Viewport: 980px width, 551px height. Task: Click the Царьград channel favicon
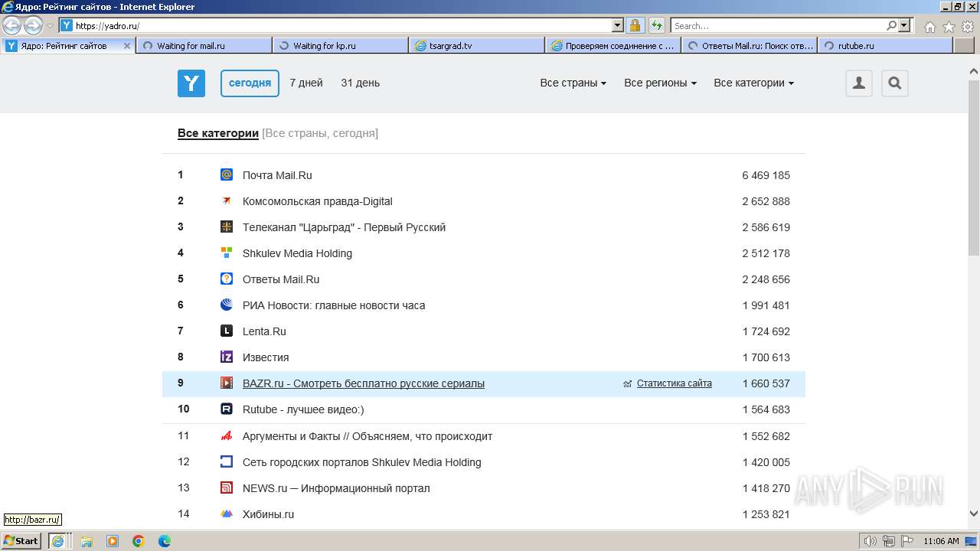click(227, 227)
